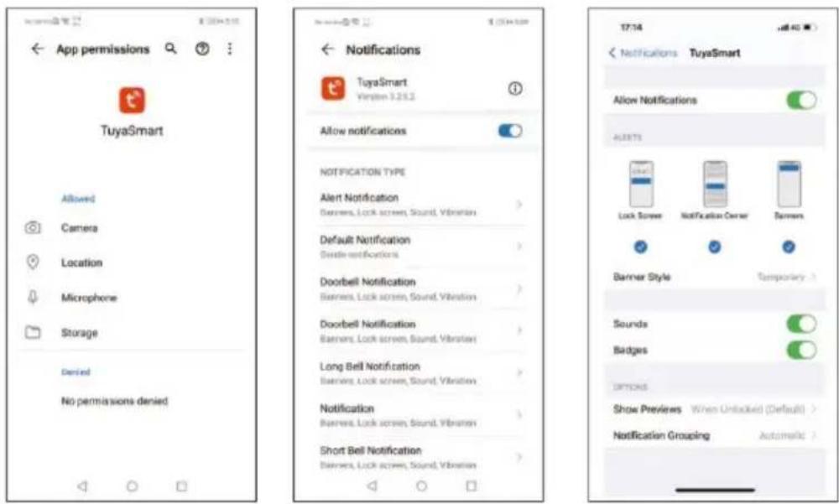Tap Android home button on Notifications screen
Image resolution: width=839 pixels, height=504 pixels.
point(422,486)
